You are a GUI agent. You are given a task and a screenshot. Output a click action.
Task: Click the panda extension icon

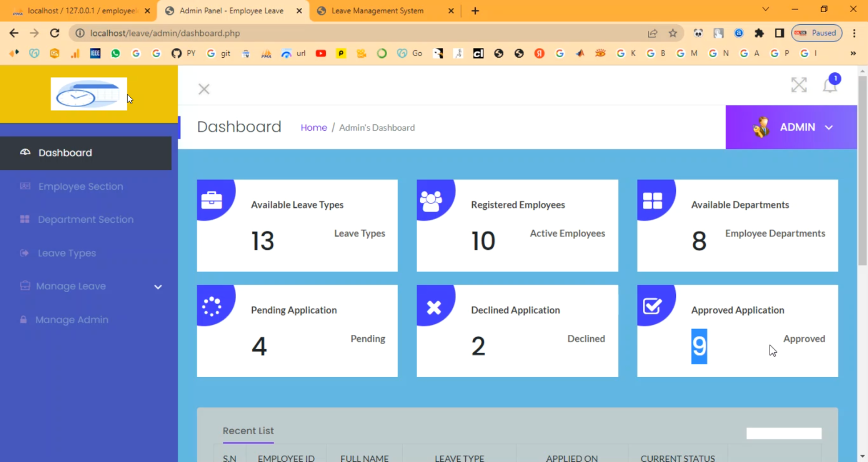point(698,34)
